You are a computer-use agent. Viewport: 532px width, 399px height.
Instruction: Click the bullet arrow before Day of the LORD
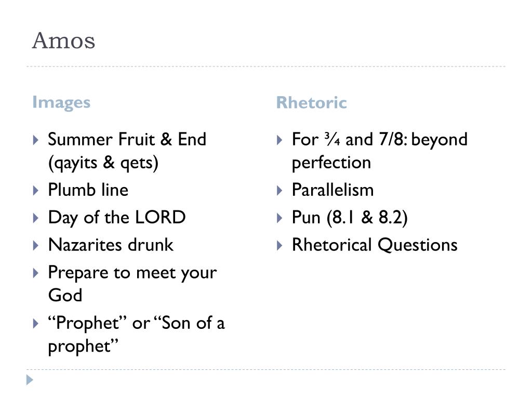[x=36, y=218]
